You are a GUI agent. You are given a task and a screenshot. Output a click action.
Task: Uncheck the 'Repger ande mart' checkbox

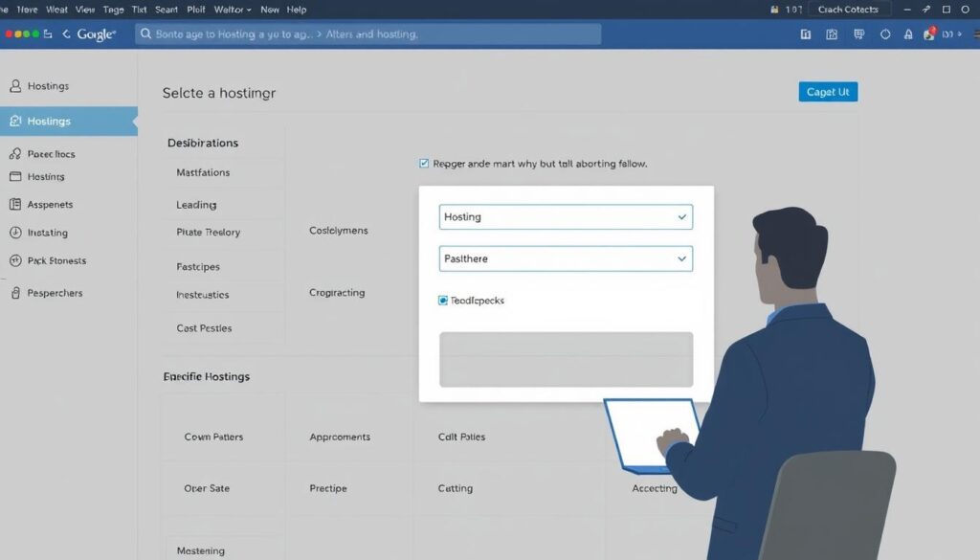[425, 164]
